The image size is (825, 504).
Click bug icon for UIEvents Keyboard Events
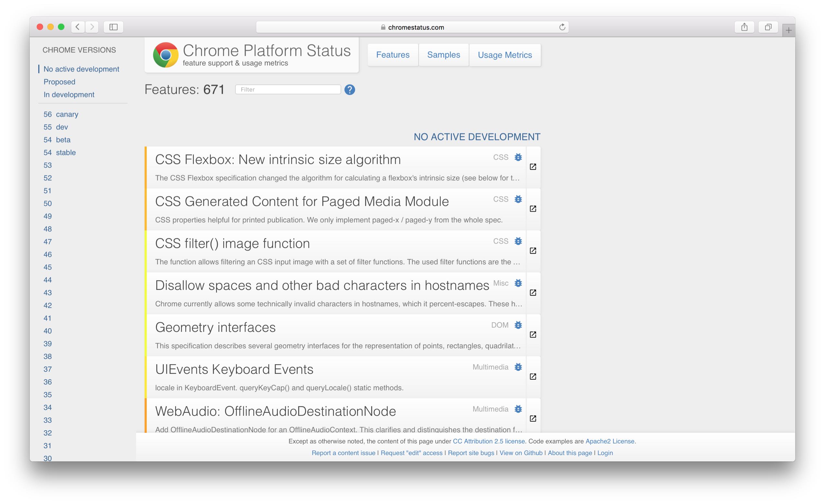pos(518,367)
